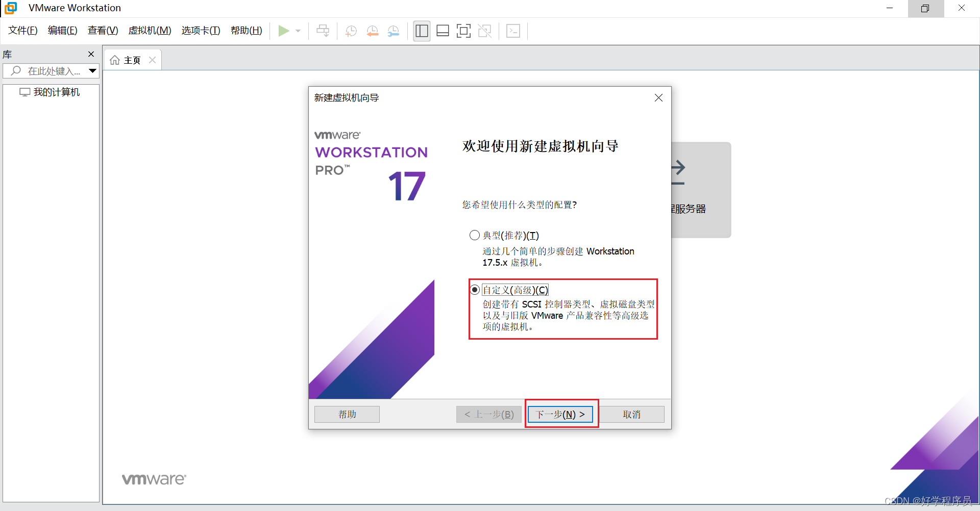Open the console view toolbar icon

point(513,31)
